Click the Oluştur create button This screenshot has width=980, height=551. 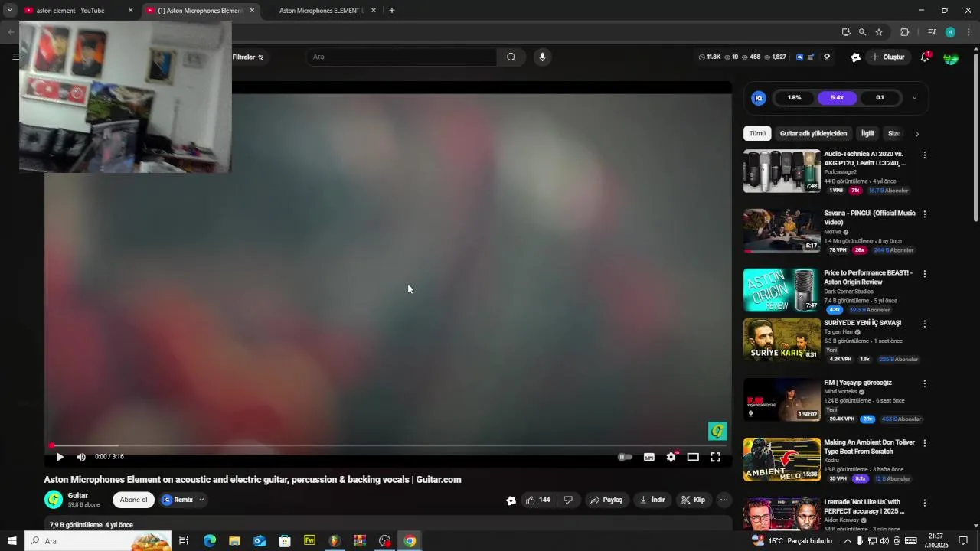pyautogui.click(x=888, y=57)
